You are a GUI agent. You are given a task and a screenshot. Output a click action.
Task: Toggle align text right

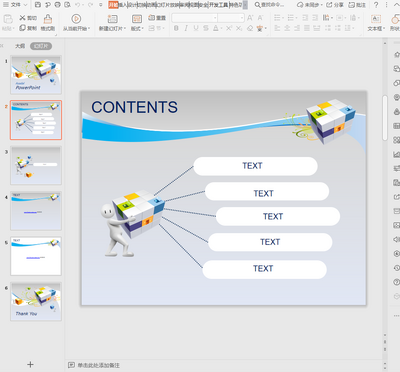pyautogui.click(x=297, y=28)
